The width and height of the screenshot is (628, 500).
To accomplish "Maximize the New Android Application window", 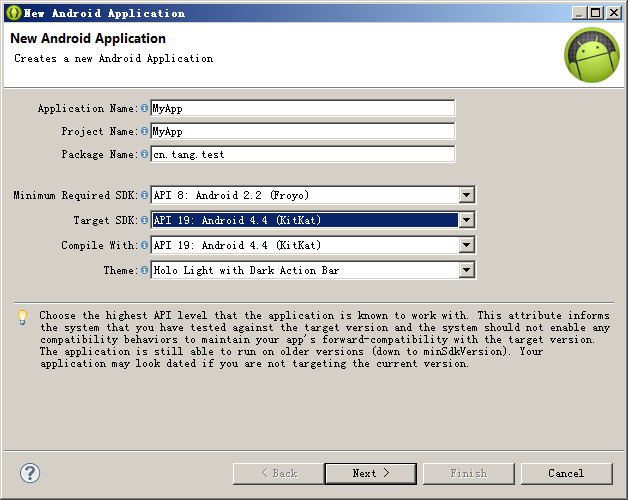I will (x=596, y=13).
